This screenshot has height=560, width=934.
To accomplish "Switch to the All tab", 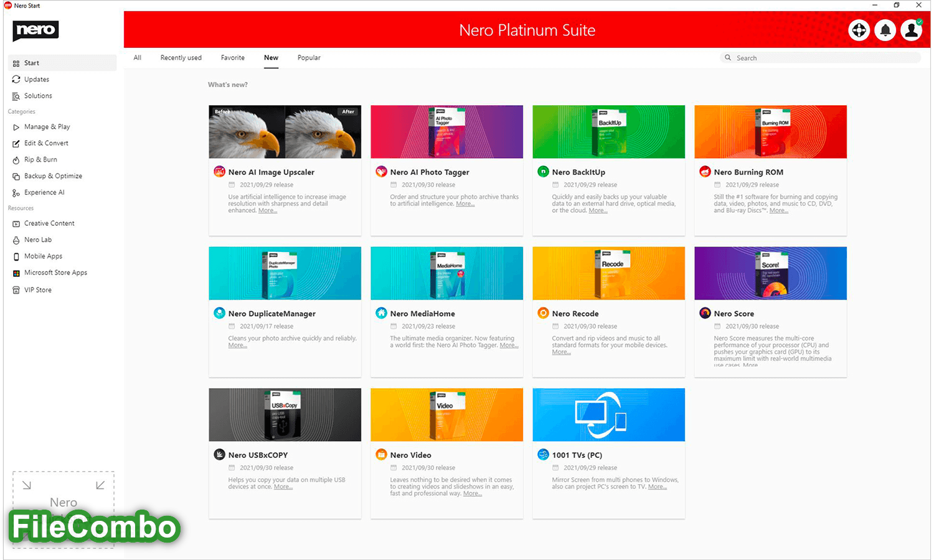I will pos(138,58).
